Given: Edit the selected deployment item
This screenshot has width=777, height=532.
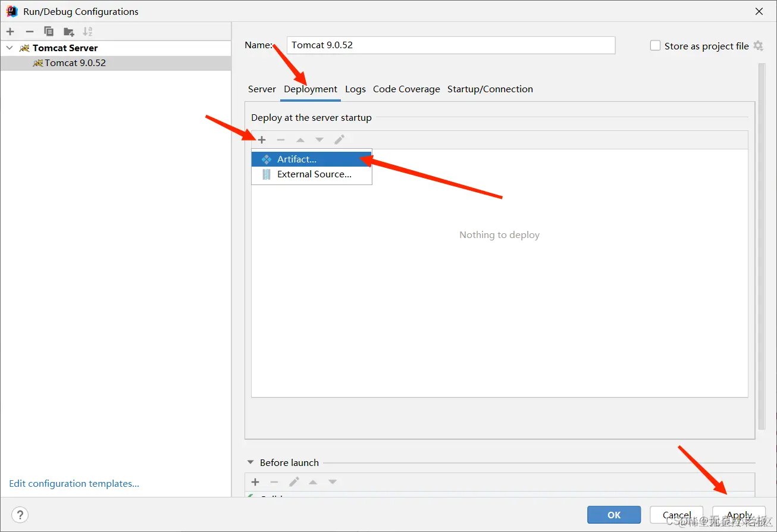Looking at the screenshot, I should [x=339, y=140].
